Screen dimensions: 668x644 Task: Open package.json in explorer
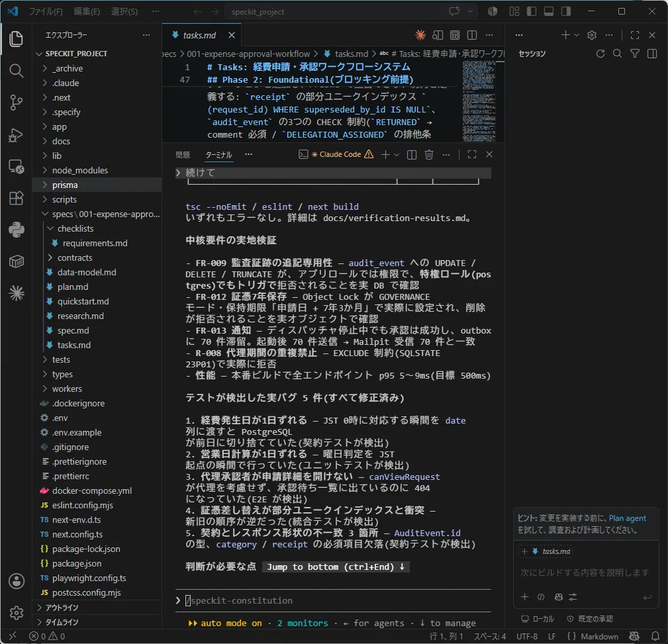click(x=97, y=563)
